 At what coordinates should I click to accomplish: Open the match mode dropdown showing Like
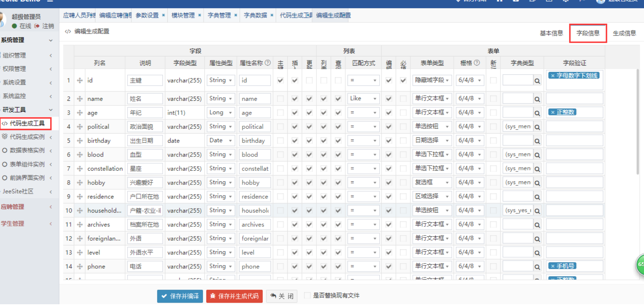[363, 98]
